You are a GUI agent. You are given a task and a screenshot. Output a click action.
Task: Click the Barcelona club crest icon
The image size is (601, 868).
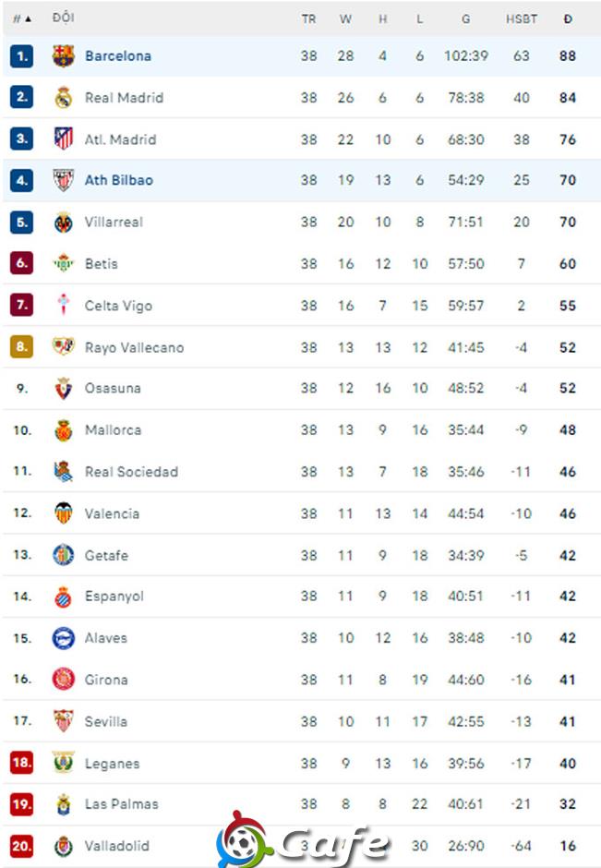[63, 56]
